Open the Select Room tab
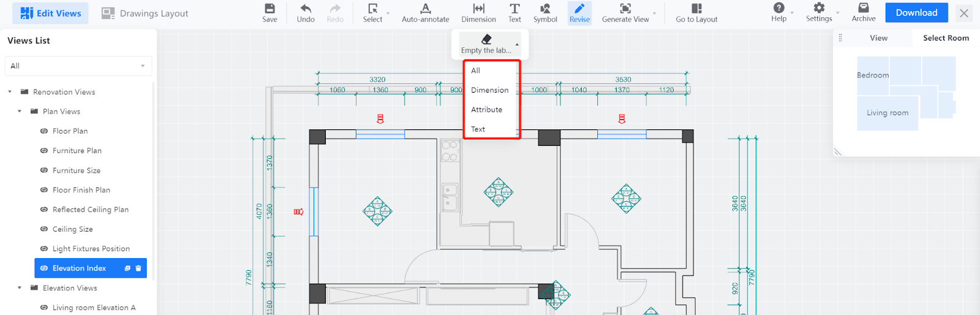 [x=946, y=38]
